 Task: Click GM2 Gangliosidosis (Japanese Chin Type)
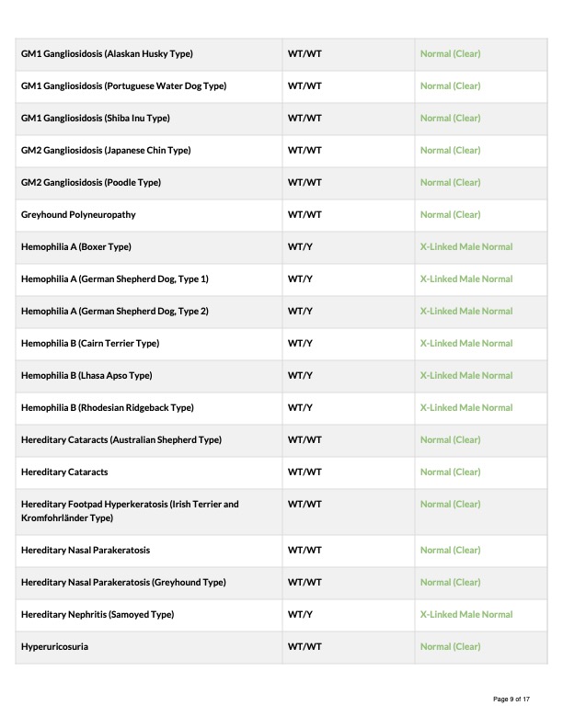[106, 151]
